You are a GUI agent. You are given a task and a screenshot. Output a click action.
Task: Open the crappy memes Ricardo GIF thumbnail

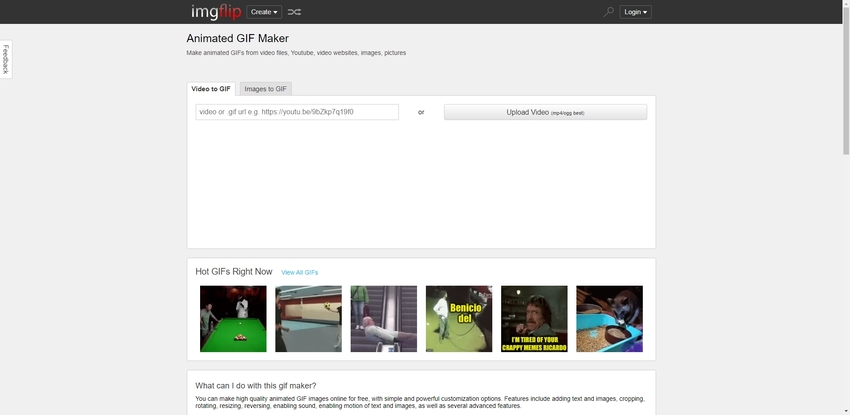(534, 319)
